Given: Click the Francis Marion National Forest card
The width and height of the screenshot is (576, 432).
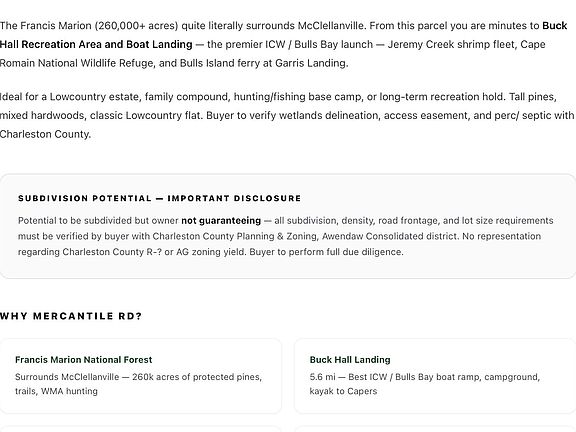Looking at the screenshot, I should 141,376.
